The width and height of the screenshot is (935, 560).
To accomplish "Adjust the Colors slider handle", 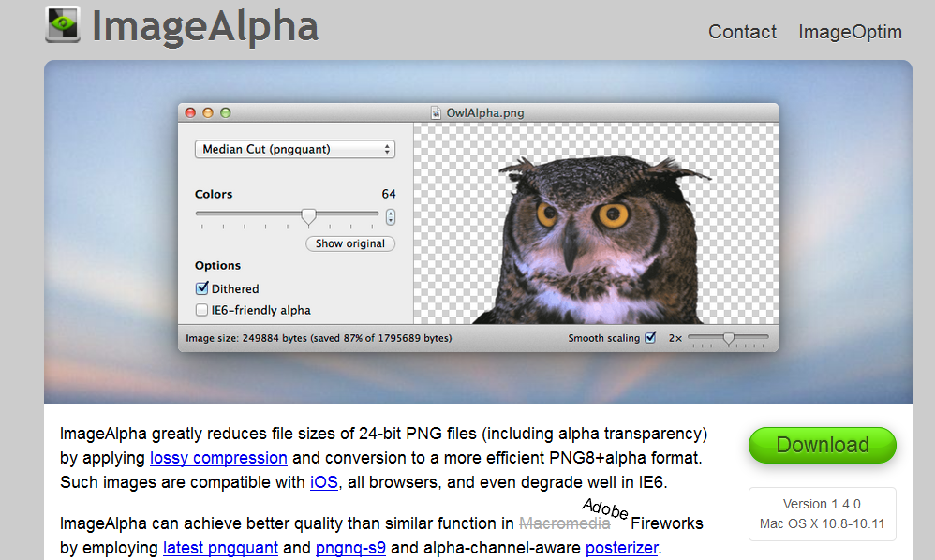I will (308, 217).
